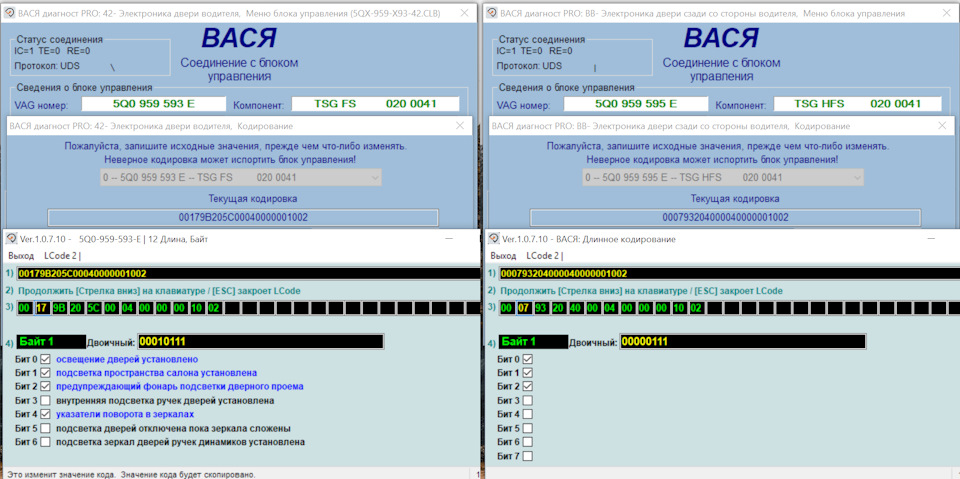Click the app icon in the 5Q0-959-593-E LCode title bar

11,239
